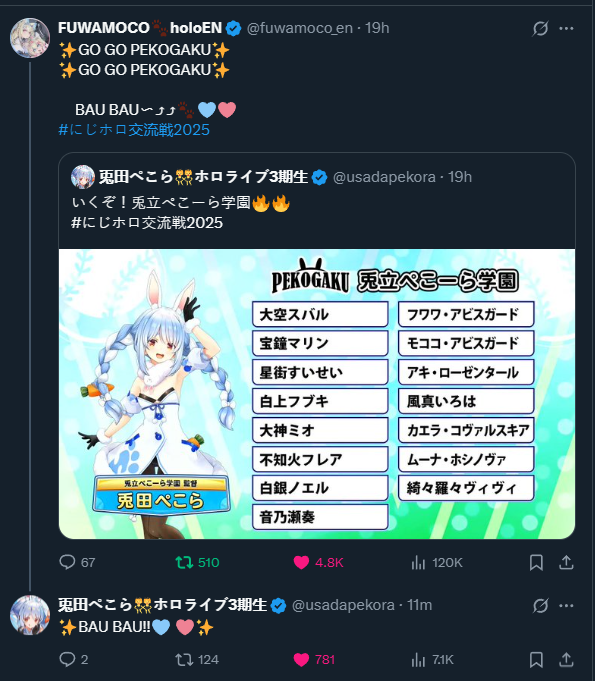Bookmark the FUWAMOCO tweet

point(536,562)
